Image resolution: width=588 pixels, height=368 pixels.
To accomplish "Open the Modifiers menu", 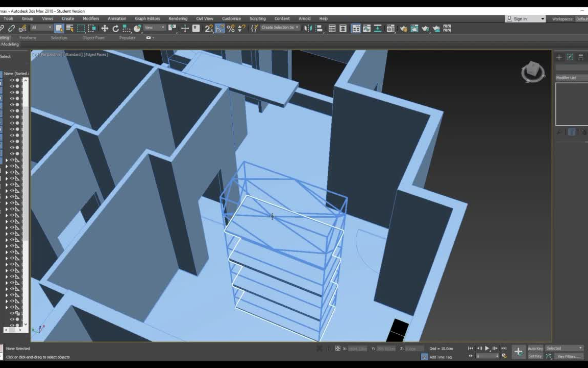I will coord(91,18).
